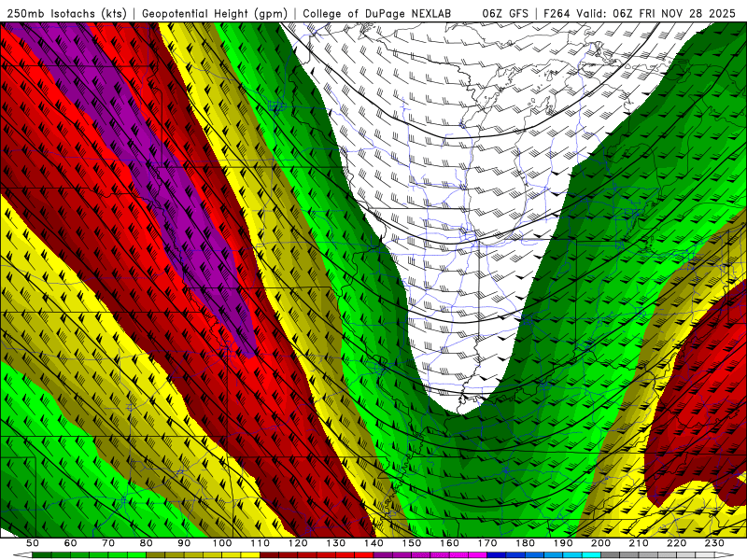Click the "College of DuPage NEXLAB" header text
This screenshot has width=747, height=560.
pyautogui.click(x=377, y=14)
